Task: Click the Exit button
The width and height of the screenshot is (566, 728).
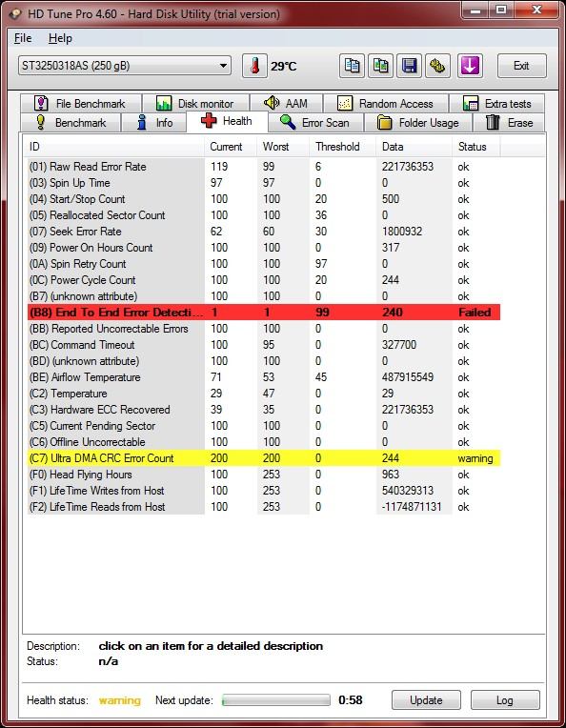Action: click(x=521, y=66)
